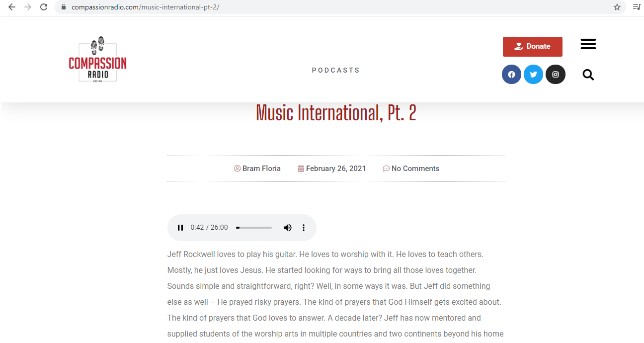
Task: View site security via the padlock icon
Action: (x=63, y=7)
